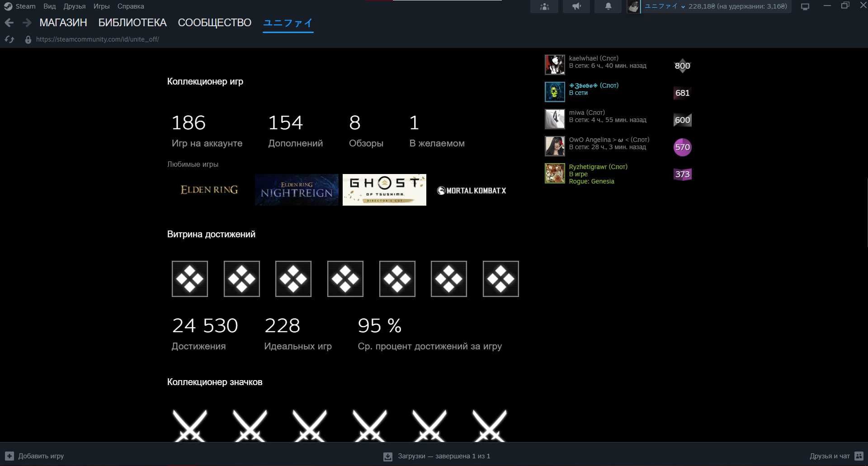Click the 95 % average achievements stat

pyautogui.click(x=430, y=334)
